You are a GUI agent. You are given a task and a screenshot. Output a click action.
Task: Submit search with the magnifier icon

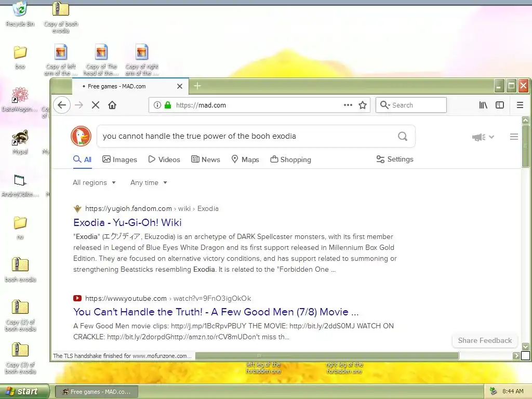click(403, 136)
